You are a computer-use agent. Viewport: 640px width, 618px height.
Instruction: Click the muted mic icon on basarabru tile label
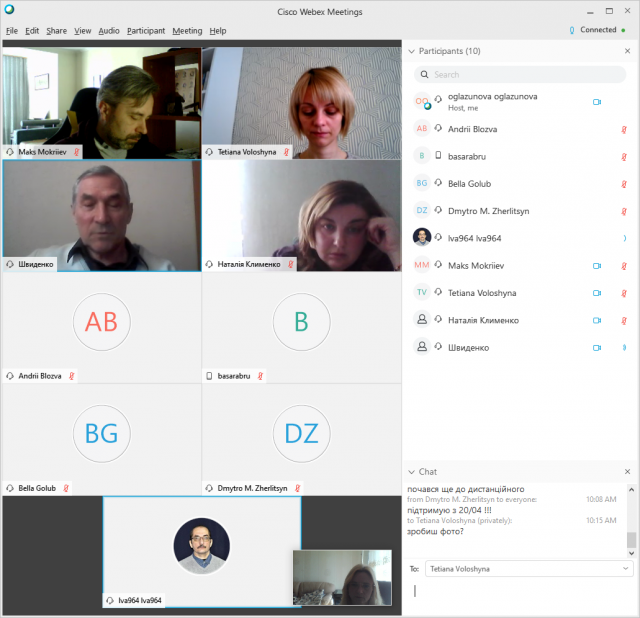point(260,376)
